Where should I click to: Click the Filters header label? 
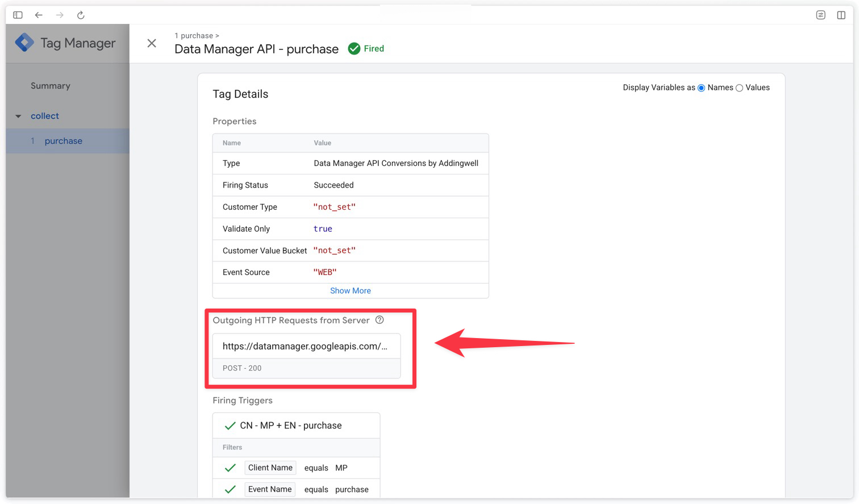232,447
